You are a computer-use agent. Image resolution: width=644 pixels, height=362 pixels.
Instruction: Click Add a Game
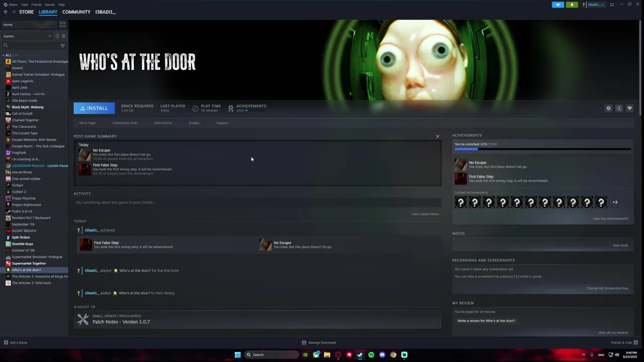point(15,342)
